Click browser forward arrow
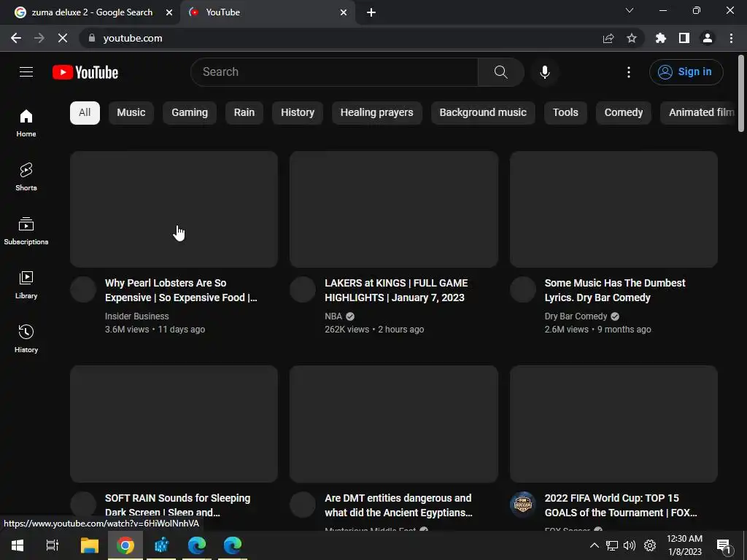Screen dimensions: 747x560 (39, 38)
